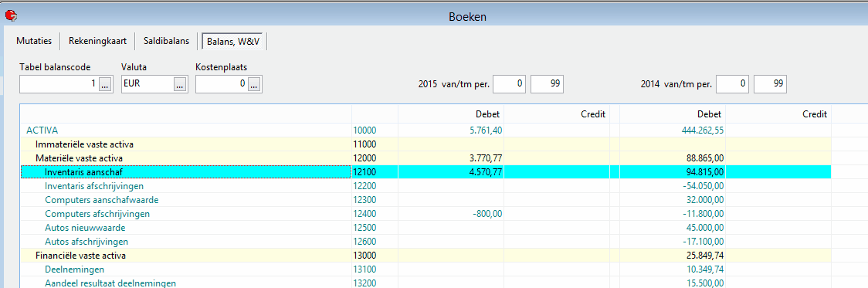Screen dimensions: 868x288
Task: Click account code 12400
Action: coord(364,214)
